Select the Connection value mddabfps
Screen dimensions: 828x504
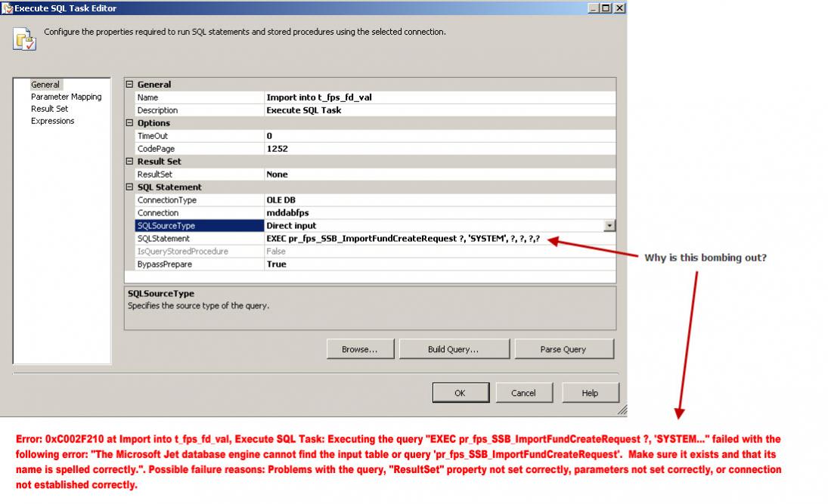(x=440, y=212)
